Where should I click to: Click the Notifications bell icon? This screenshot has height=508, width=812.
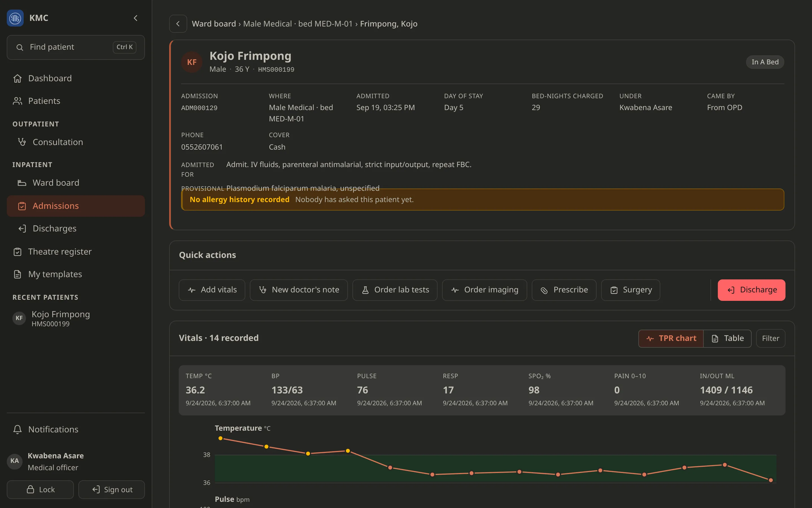[x=17, y=429]
